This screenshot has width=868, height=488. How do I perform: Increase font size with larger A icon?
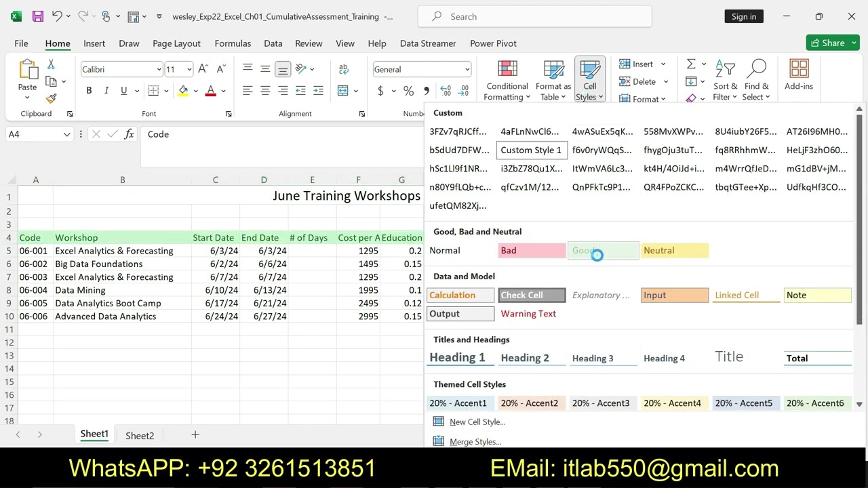pos(203,69)
